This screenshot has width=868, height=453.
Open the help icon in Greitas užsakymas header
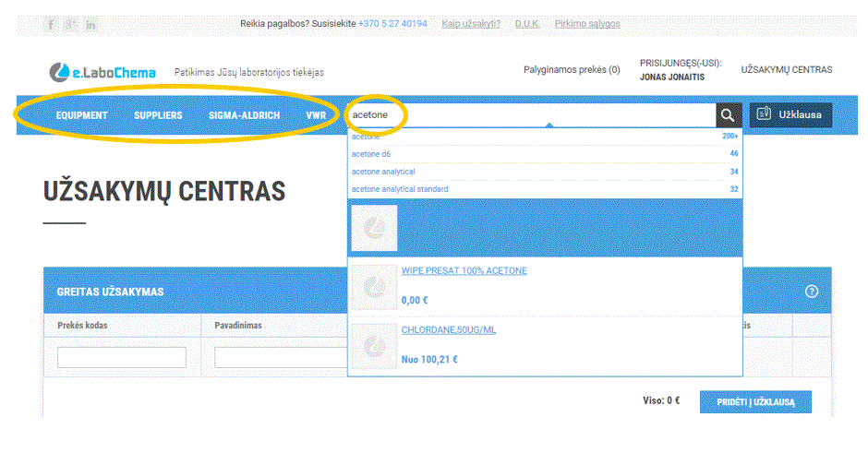click(x=812, y=292)
